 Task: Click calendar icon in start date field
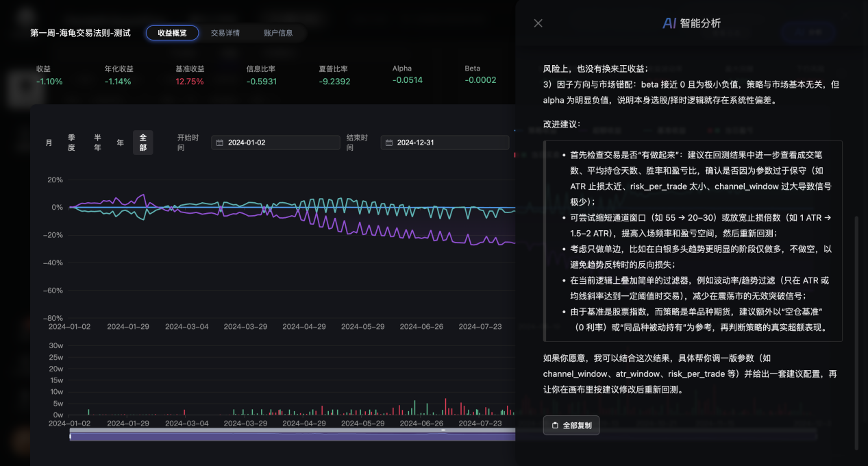point(220,143)
